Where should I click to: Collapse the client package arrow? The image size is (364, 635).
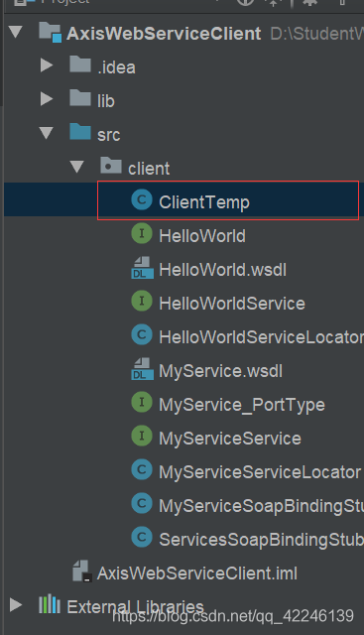pos(77,167)
